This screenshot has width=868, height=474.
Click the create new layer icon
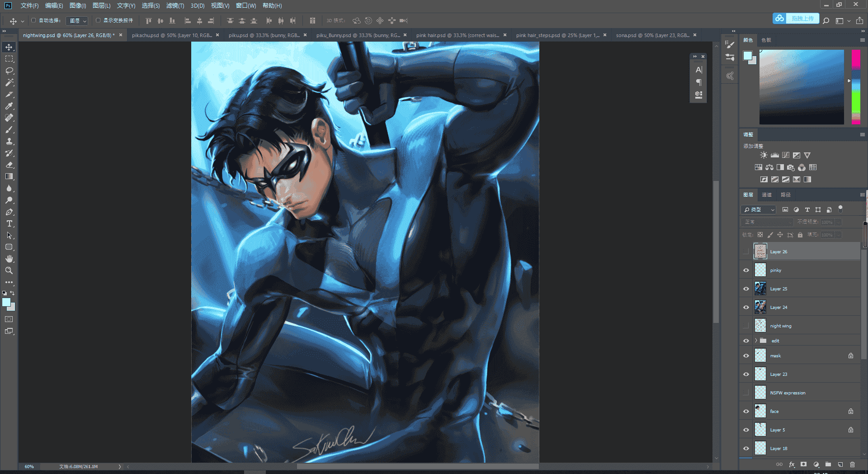click(840, 465)
